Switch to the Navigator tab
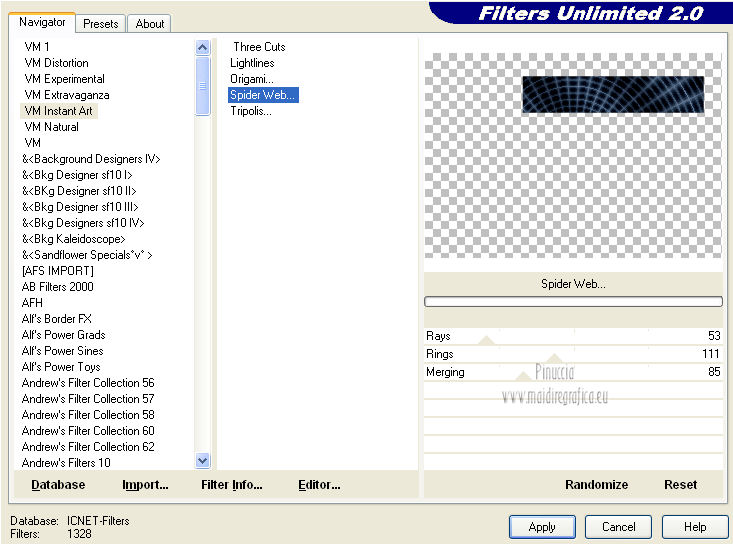 pos(42,22)
